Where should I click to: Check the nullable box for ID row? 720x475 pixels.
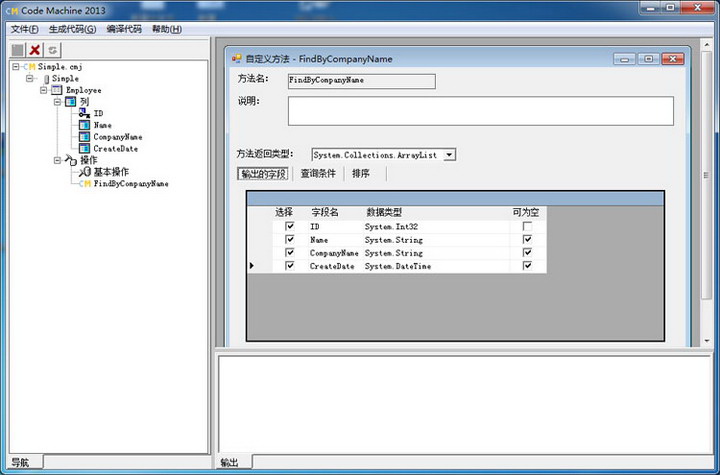click(x=528, y=226)
